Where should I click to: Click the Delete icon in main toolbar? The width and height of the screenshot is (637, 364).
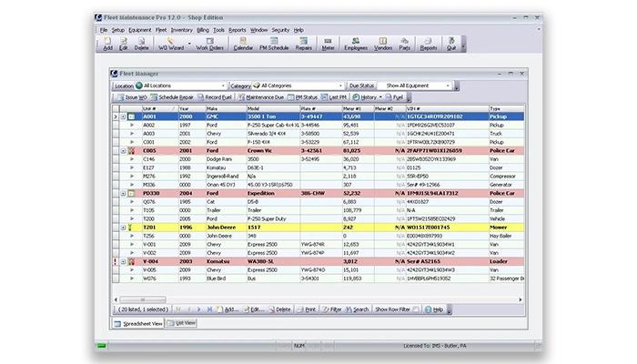click(x=141, y=44)
